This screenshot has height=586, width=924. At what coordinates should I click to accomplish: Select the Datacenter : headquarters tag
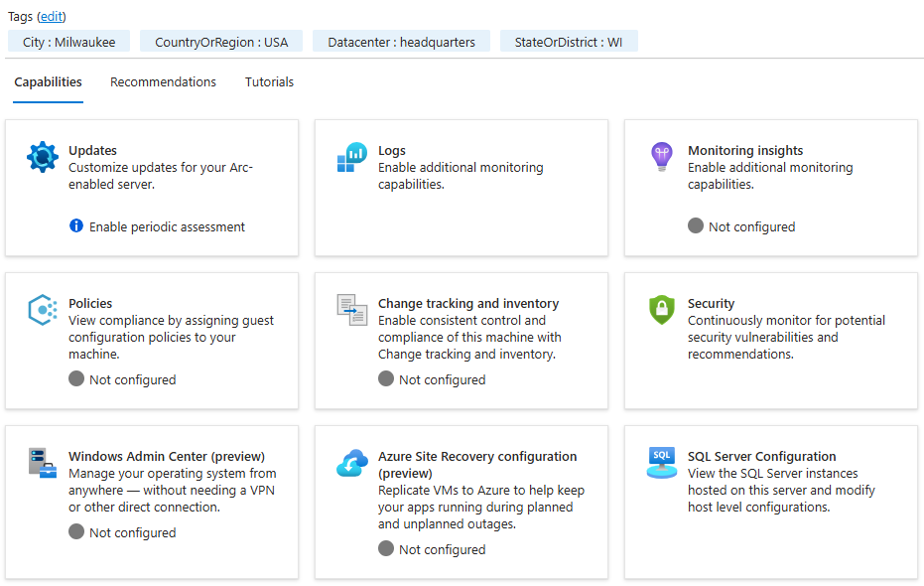click(x=401, y=41)
